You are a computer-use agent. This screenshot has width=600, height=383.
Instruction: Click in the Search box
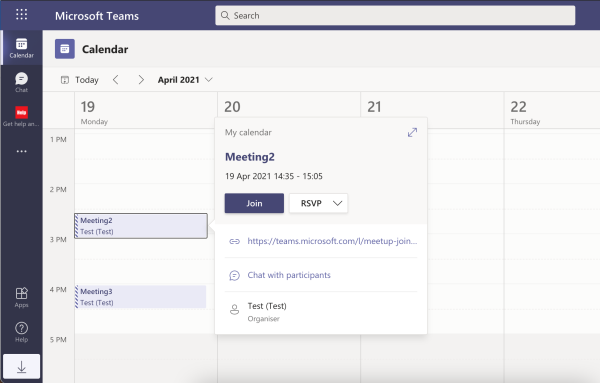tap(395, 15)
